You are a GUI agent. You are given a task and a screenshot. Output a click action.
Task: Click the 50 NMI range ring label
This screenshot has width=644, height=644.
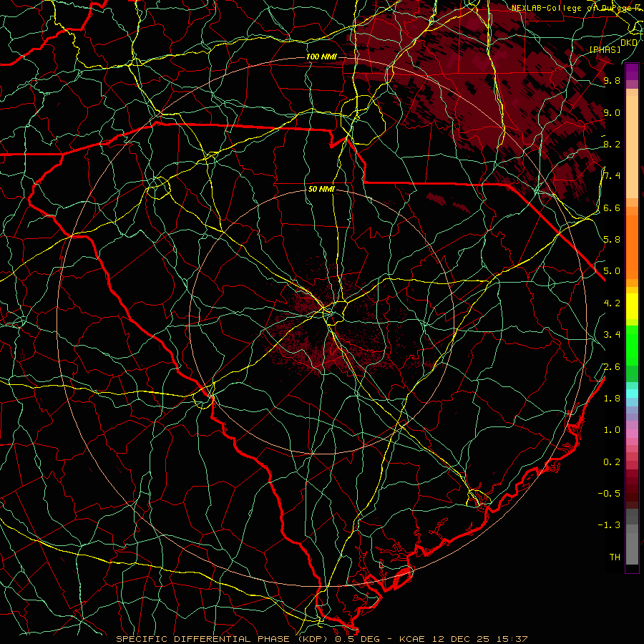pyautogui.click(x=321, y=190)
